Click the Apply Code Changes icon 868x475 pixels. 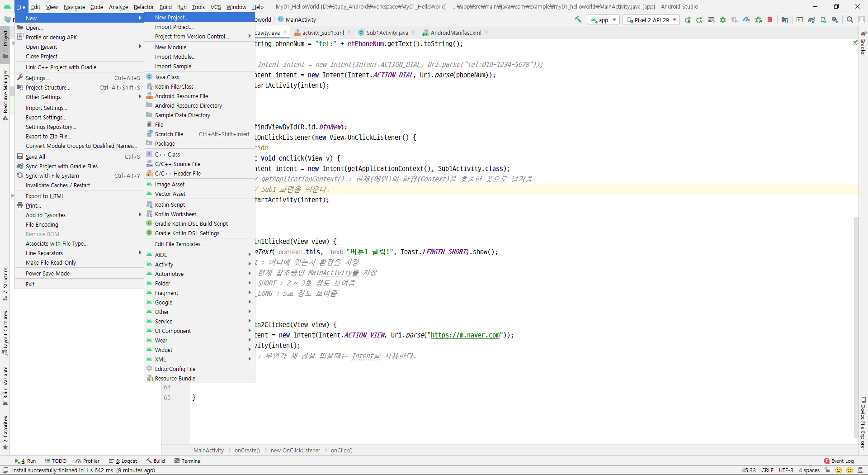[x=711, y=19]
